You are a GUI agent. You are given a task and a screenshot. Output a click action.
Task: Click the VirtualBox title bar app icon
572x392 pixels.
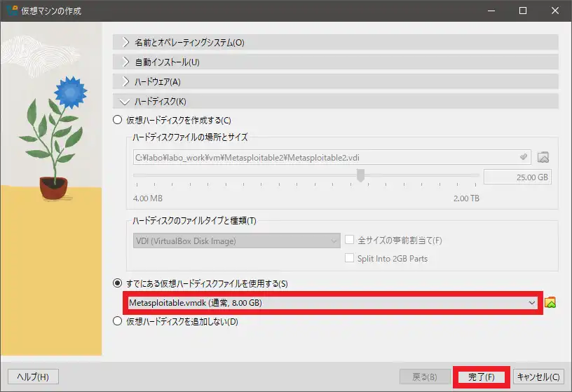tap(10, 11)
